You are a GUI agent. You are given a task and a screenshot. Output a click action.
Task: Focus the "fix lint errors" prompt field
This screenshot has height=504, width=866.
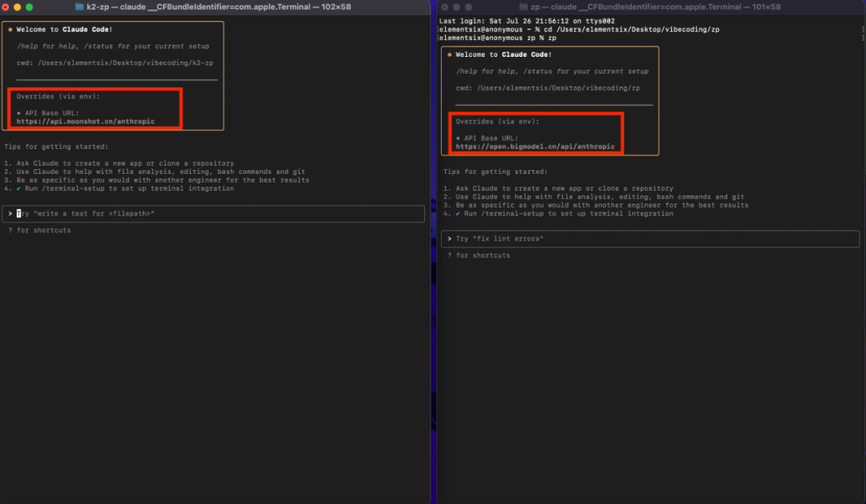tap(650, 239)
